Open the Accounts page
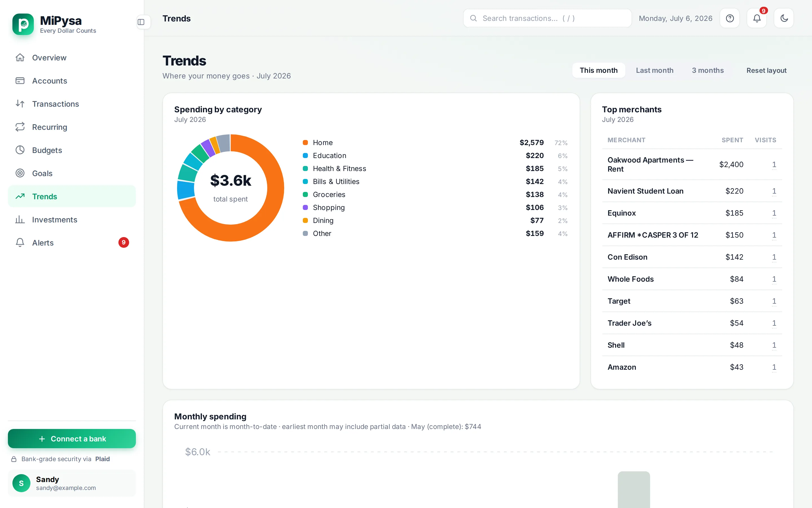Image resolution: width=812 pixels, height=508 pixels. 72,81
